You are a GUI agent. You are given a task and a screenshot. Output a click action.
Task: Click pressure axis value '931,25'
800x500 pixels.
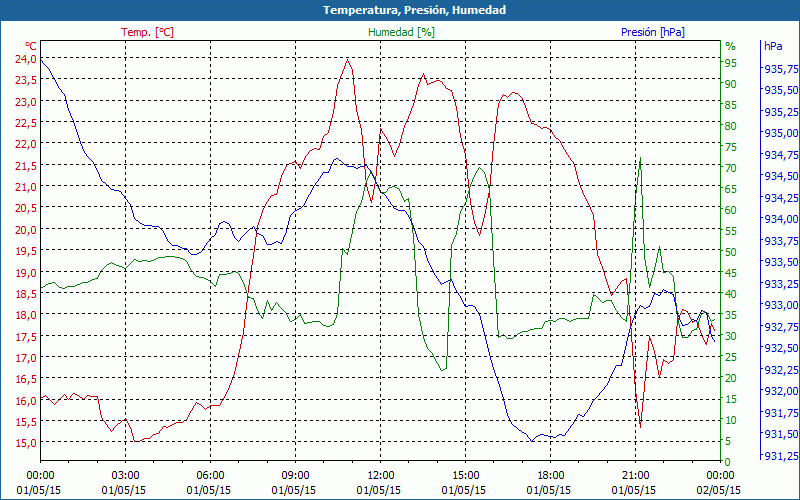click(781, 455)
